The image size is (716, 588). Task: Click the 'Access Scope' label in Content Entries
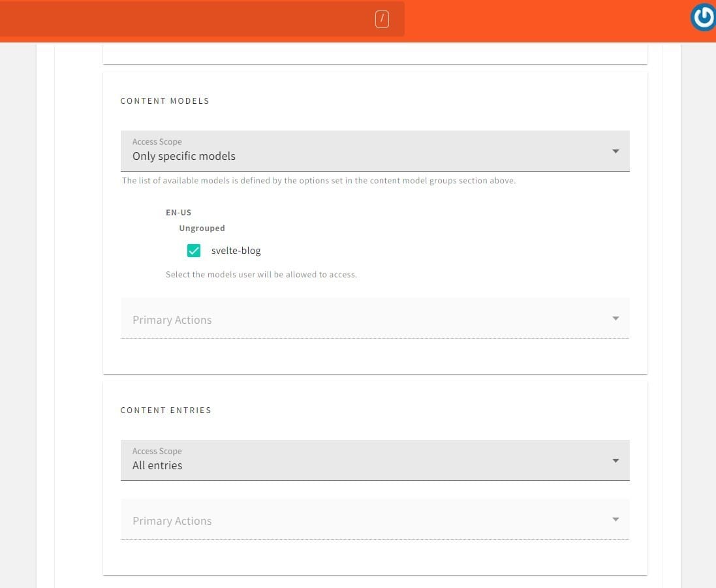click(x=157, y=451)
